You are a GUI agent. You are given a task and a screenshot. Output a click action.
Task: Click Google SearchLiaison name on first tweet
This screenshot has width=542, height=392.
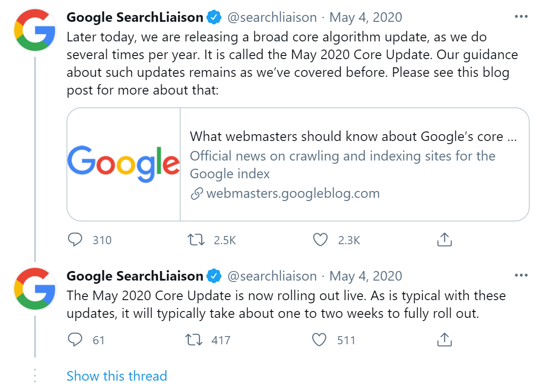[135, 17]
